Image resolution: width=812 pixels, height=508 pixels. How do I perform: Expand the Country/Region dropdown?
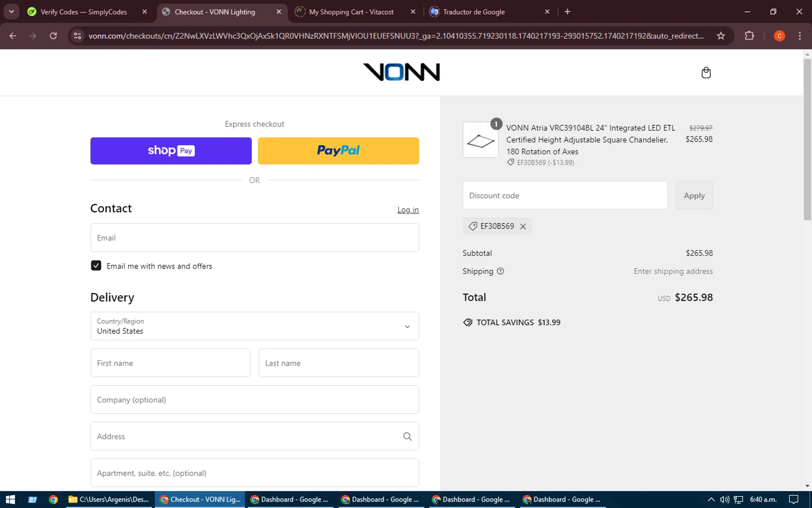254,326
